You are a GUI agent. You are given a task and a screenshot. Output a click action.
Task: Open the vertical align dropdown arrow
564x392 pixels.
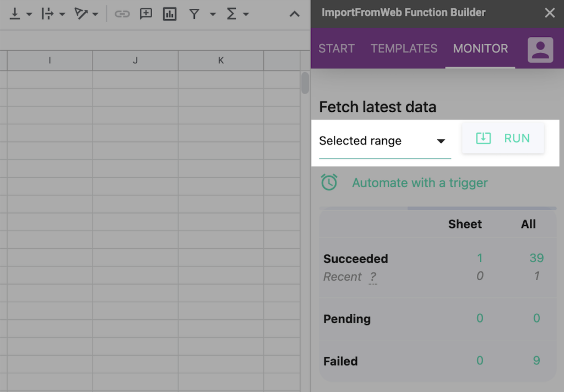[29, 14]
